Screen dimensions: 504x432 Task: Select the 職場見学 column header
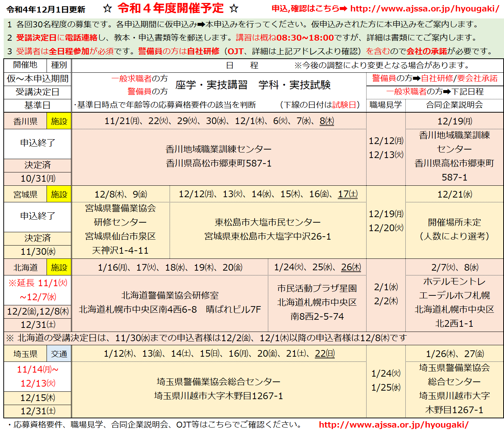(386, 105)
